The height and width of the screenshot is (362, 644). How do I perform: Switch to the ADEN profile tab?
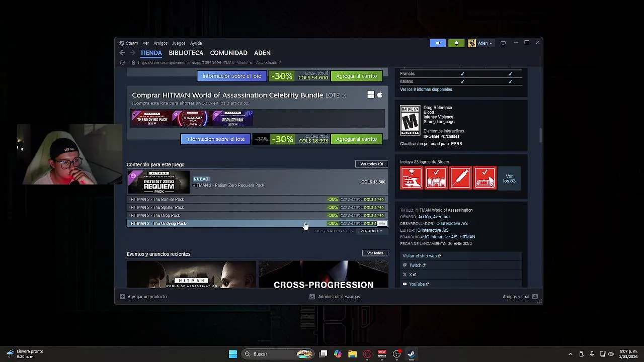pyautogui.click(x=262, y=53)
